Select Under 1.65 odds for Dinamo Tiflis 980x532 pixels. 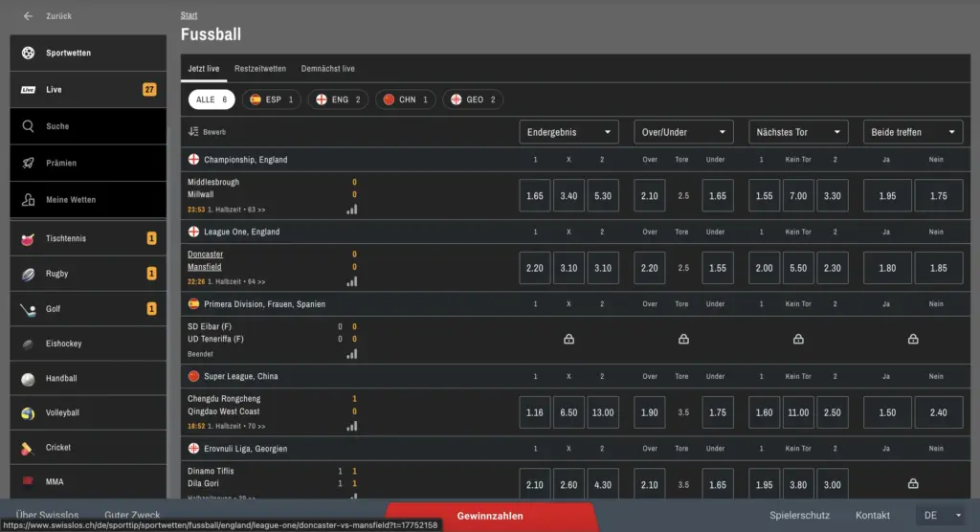pyautogui.click(x=718, y=484)
